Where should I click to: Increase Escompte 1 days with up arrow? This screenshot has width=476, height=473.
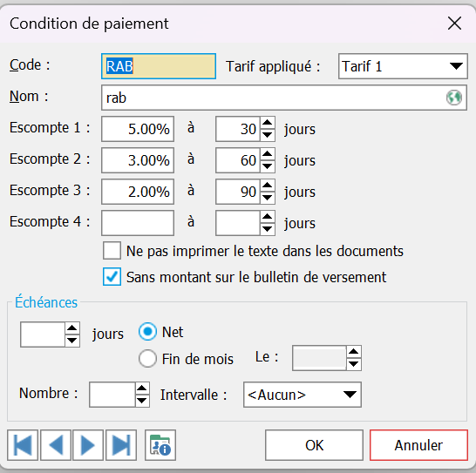pos(268,123)
